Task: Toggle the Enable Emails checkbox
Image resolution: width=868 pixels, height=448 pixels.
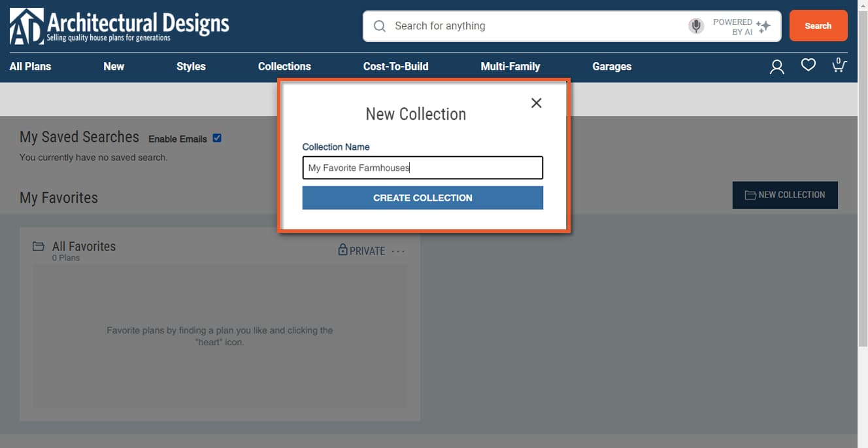Action: click(x=217, y=138)
